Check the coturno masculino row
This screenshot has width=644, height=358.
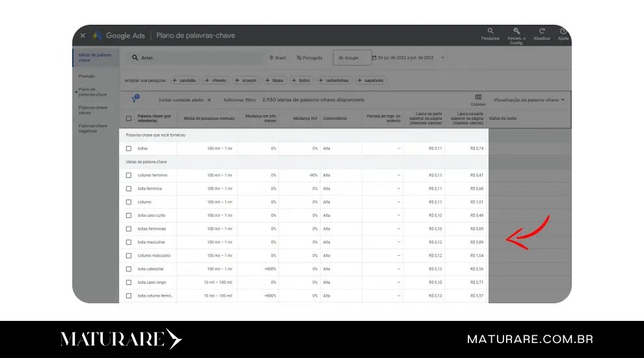pos(129,256)
